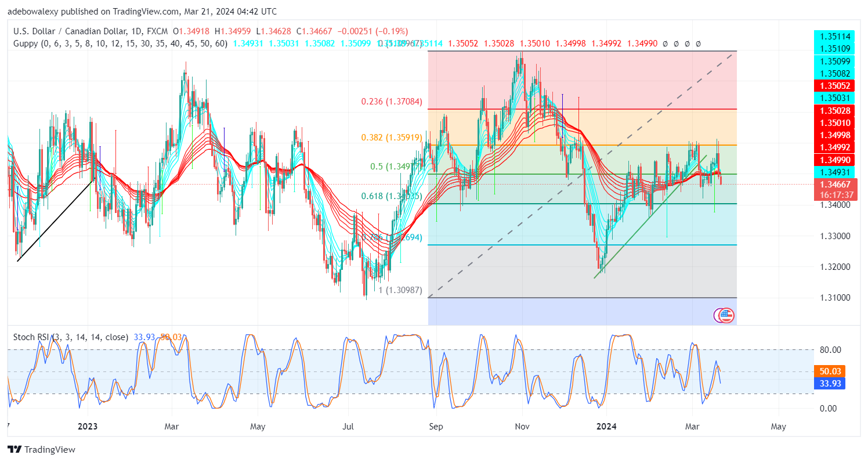
Task: Click the TradingView logo at the bottom
Action: point(41,449)
